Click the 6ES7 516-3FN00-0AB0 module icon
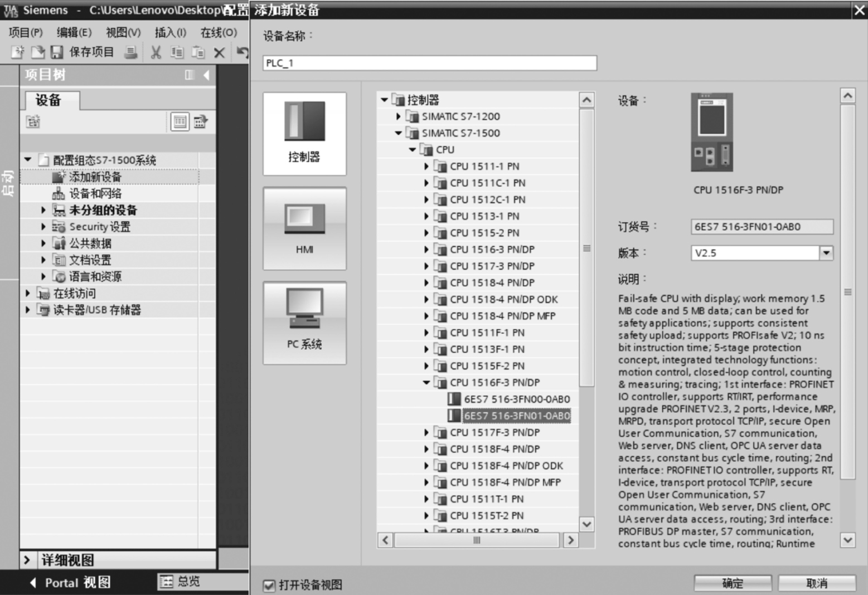Image resolution: width=868 pixels, height=595 pixels. click(x=454, y=399)
